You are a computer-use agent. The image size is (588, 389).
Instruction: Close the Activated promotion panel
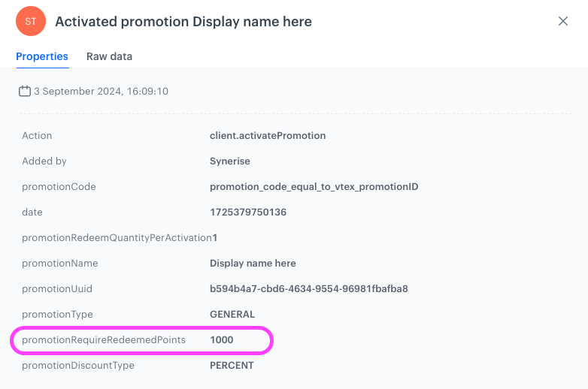tap(562, 21)
